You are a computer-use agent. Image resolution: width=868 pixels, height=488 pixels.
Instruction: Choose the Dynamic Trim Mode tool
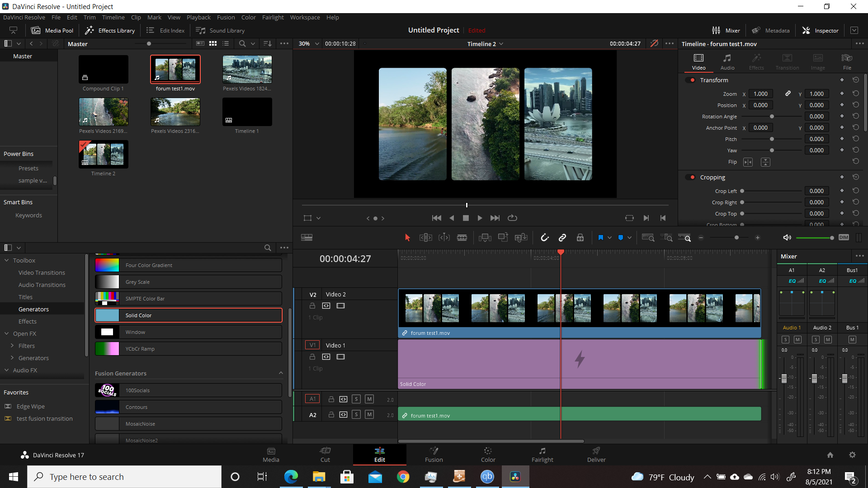click(444, 238)
